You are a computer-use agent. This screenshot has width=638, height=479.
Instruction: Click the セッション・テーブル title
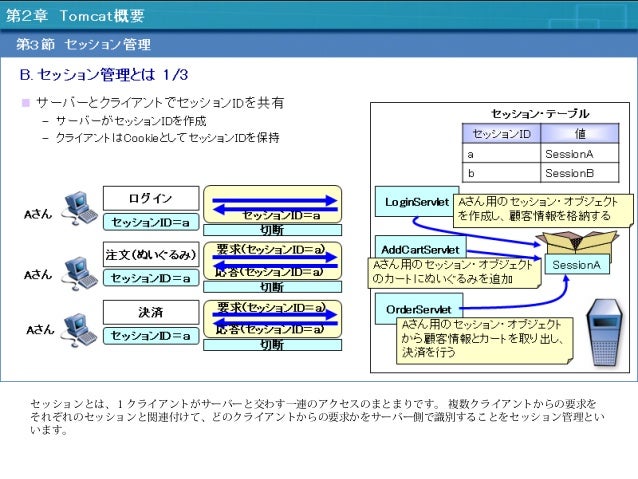(x=540, y=113)
